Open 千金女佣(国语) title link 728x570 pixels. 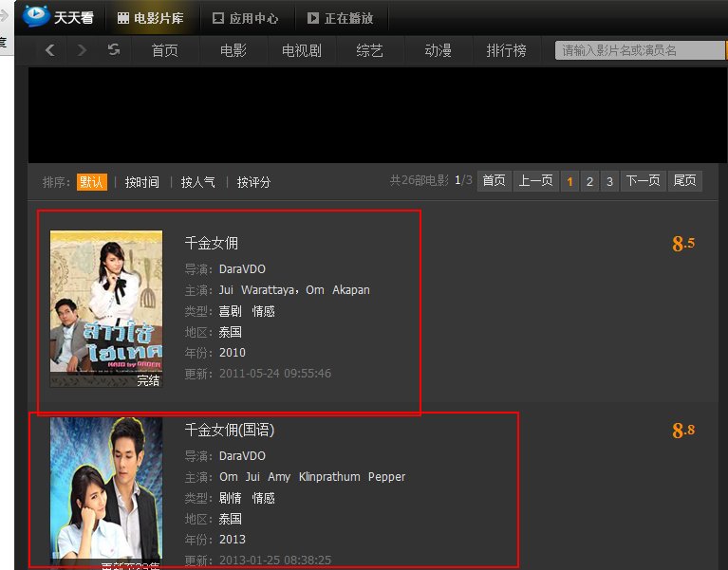[229, 431]
